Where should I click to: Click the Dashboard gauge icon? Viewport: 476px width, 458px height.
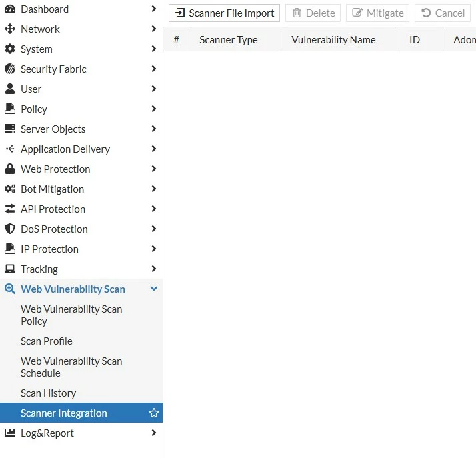pyautogui.click(x=10, y=9)
